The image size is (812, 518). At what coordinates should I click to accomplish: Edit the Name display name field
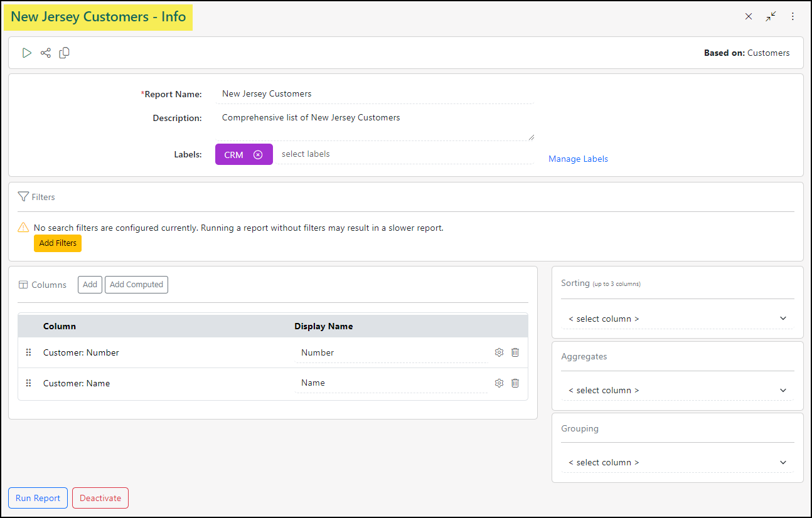(392, 383)
